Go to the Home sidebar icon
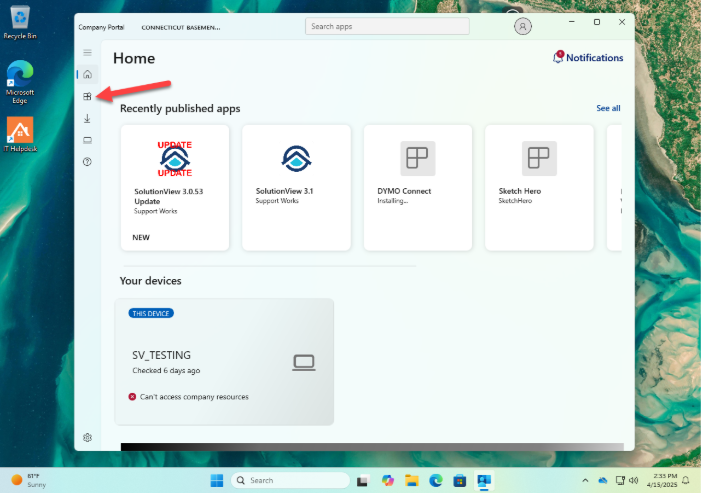702x493 pixels. tap(87, 74)
